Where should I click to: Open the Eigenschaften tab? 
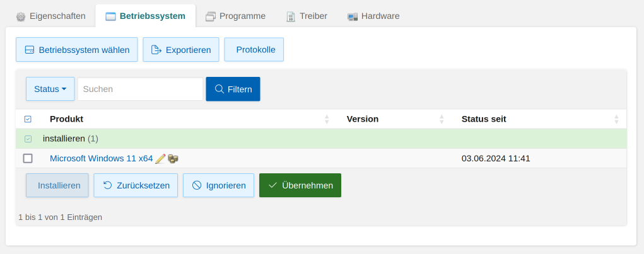pyautogui.click(x=50, y=16)
